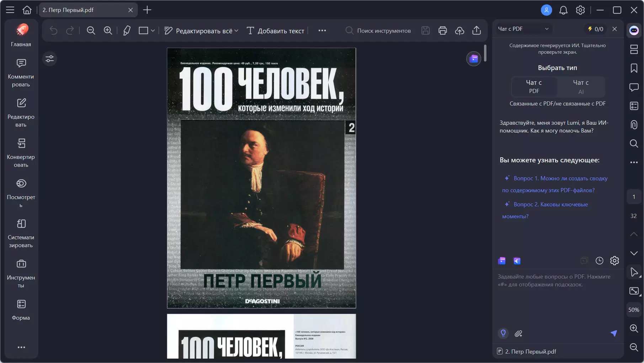
Task: Upload the document to cloud
Action: [460, 31]
